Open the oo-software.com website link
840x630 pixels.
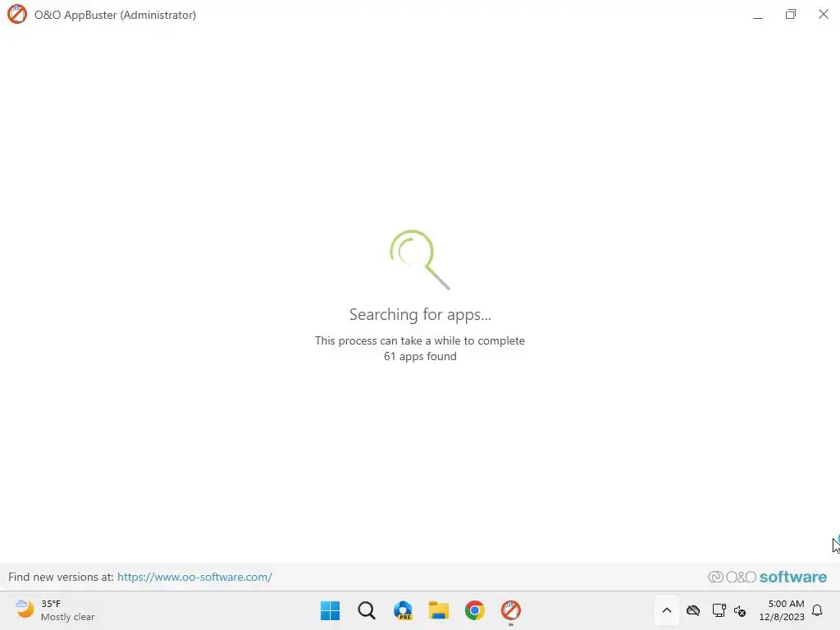coord(194,577)
